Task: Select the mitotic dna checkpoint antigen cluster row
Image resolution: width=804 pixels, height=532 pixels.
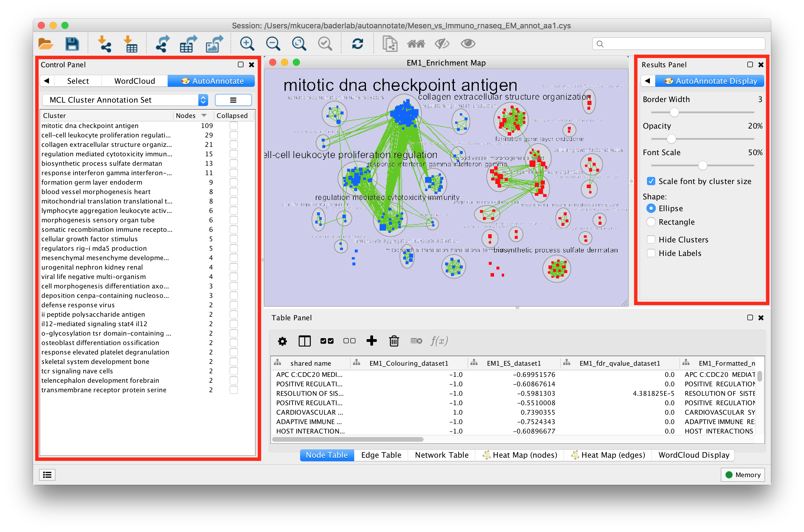Action: 90,126
